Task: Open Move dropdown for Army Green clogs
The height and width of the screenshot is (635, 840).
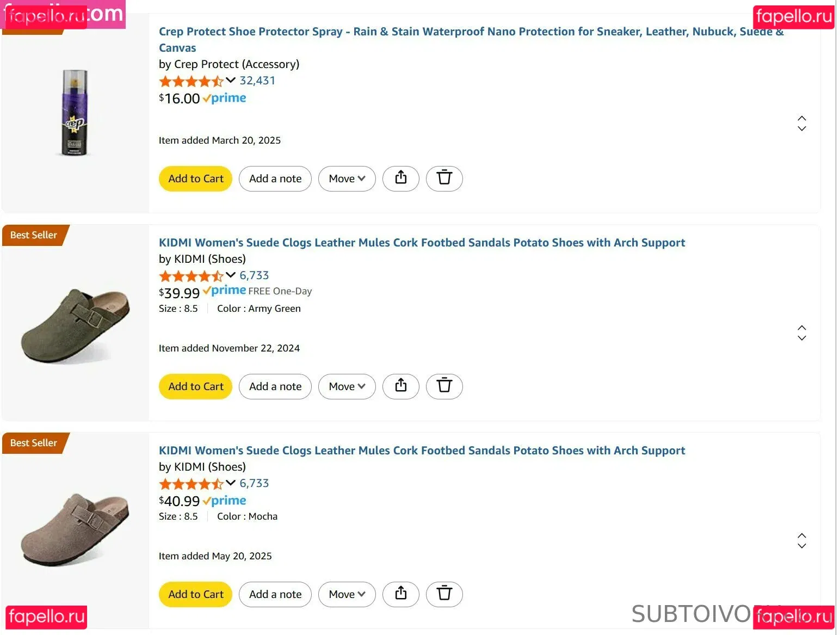Action: tap(347, 386)
